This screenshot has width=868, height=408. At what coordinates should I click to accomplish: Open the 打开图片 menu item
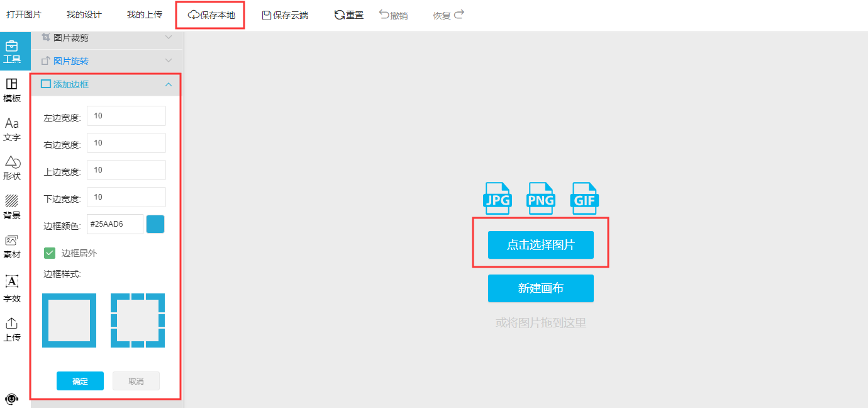tap(24, 14)
